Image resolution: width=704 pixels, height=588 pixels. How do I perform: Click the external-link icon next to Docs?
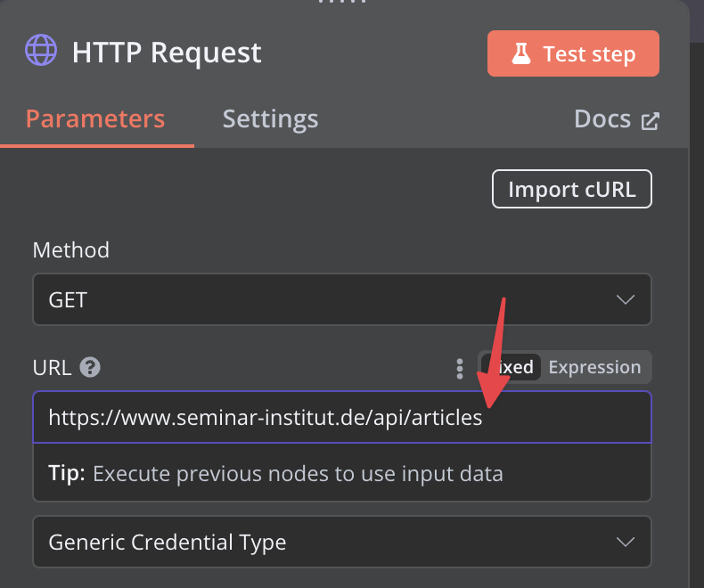tap(651, 120)
